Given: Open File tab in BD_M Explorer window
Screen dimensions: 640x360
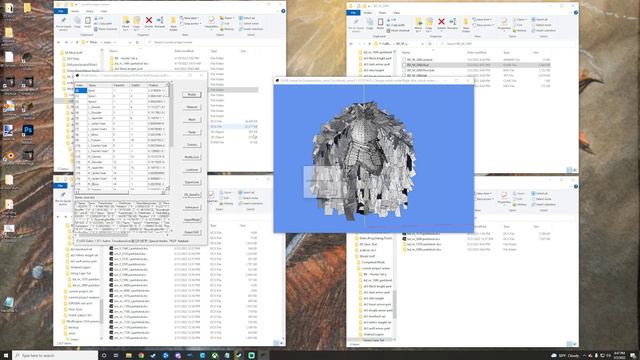Looking at the screenshot, I should click(x=353, y=13).
